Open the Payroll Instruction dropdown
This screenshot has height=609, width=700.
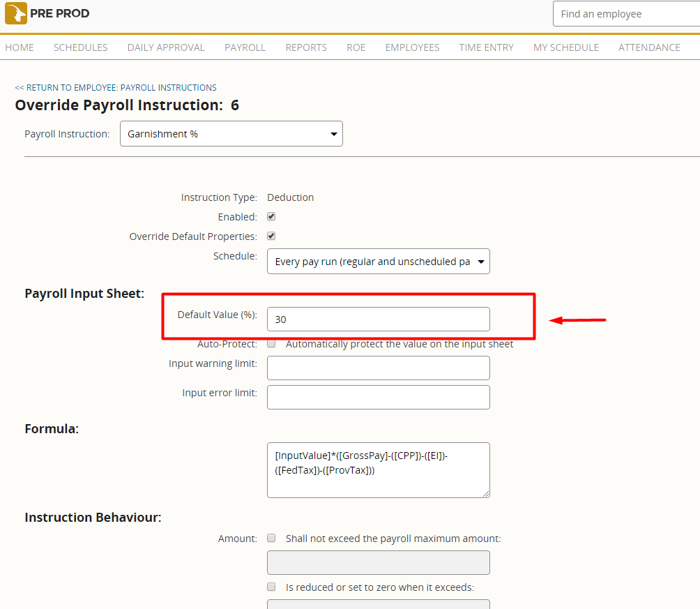(231, 134)
